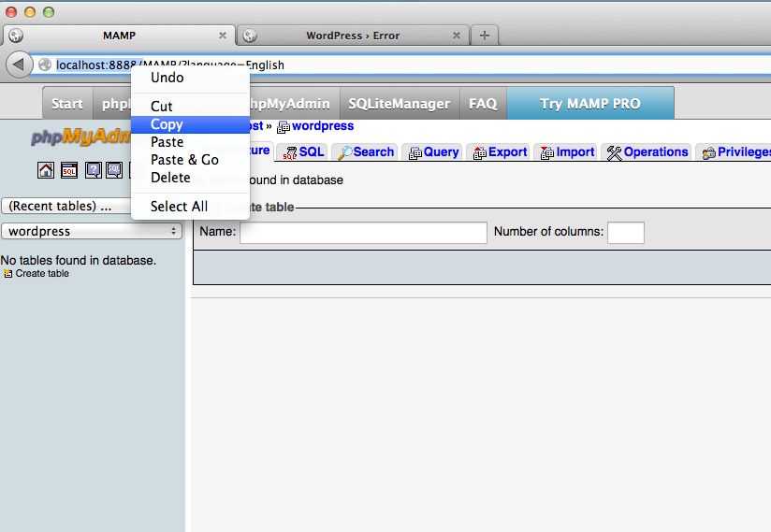Open the Privileges tab label

(x=744, y=152)
